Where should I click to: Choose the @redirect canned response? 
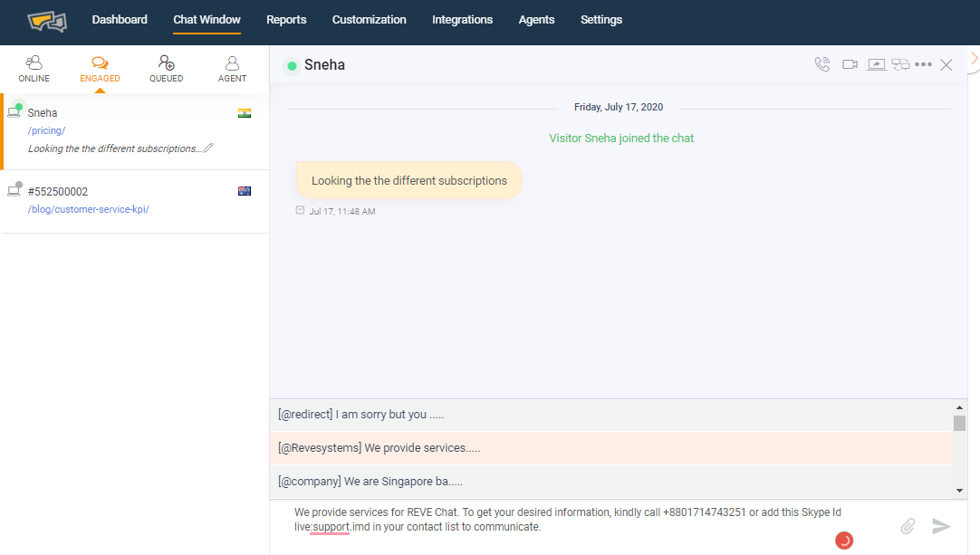click(x=611, y=415)
